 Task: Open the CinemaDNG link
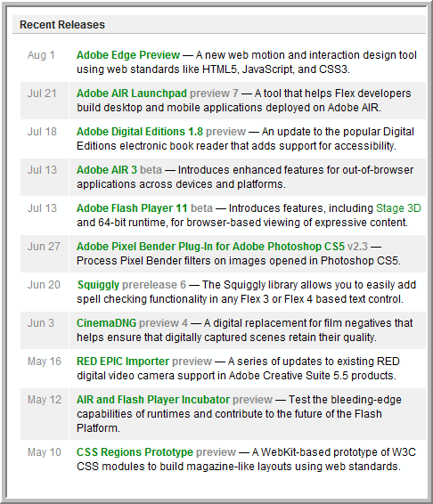click(107, 323)
